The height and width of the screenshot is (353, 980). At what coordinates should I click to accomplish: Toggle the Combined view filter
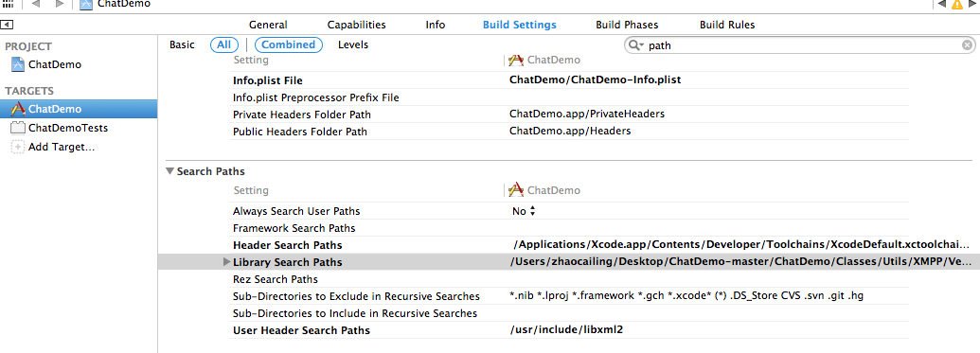288,44
